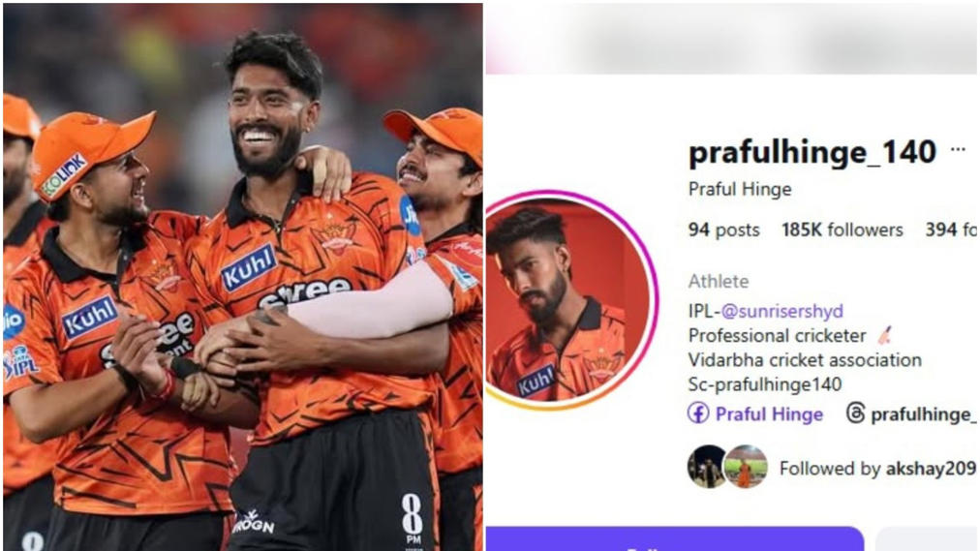View the 394 following count
Screen dimensions: 980x551
(951, 230)
